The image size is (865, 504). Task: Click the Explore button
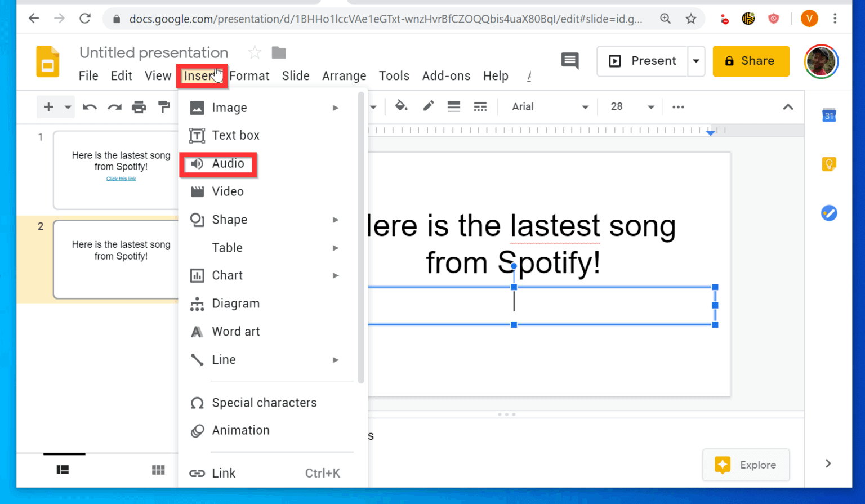pyautogui.click(x=746, y=465)
